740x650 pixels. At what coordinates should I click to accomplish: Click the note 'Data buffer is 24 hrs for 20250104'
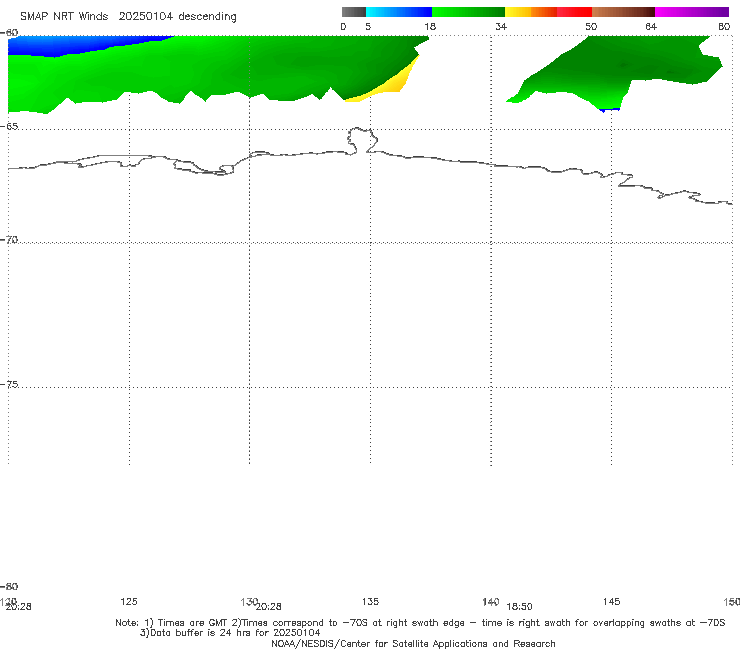(x=230, y=633)
